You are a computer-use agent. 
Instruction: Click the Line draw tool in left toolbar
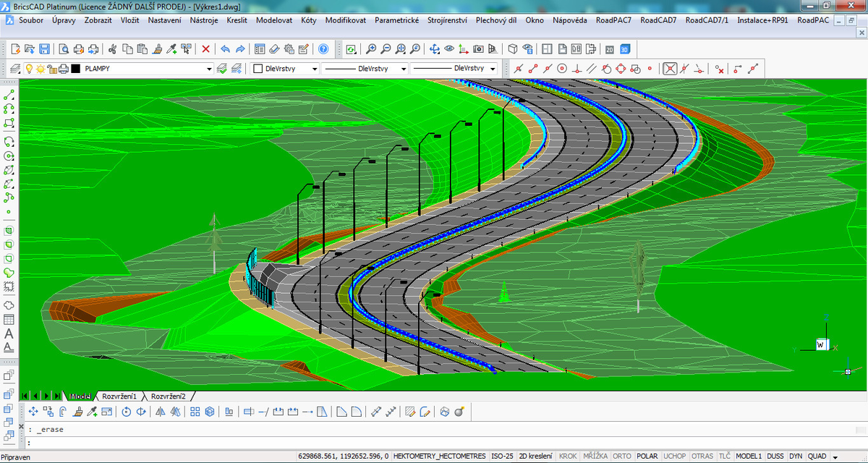(x=9, y=95)
